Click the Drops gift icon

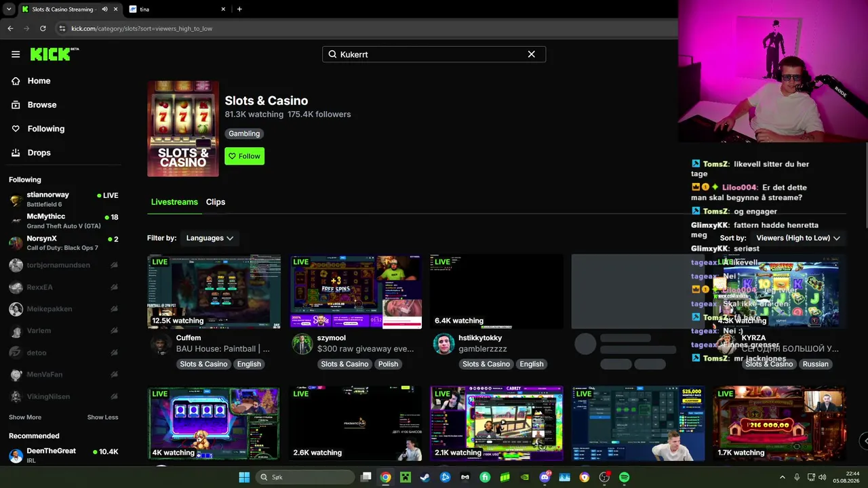pyautogui.click(x=16, y=152)
